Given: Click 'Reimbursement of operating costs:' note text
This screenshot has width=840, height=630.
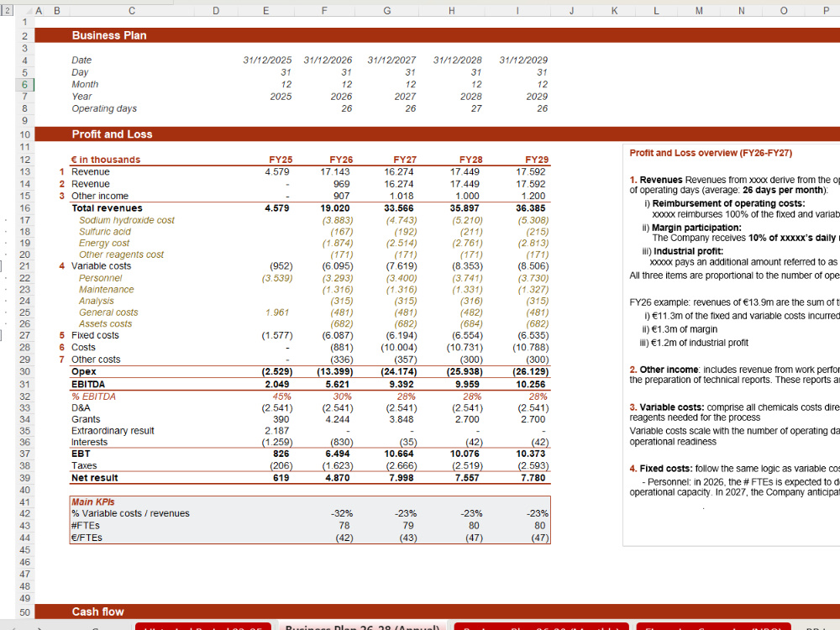Looking at the screenshot, I should click(728, 203).
